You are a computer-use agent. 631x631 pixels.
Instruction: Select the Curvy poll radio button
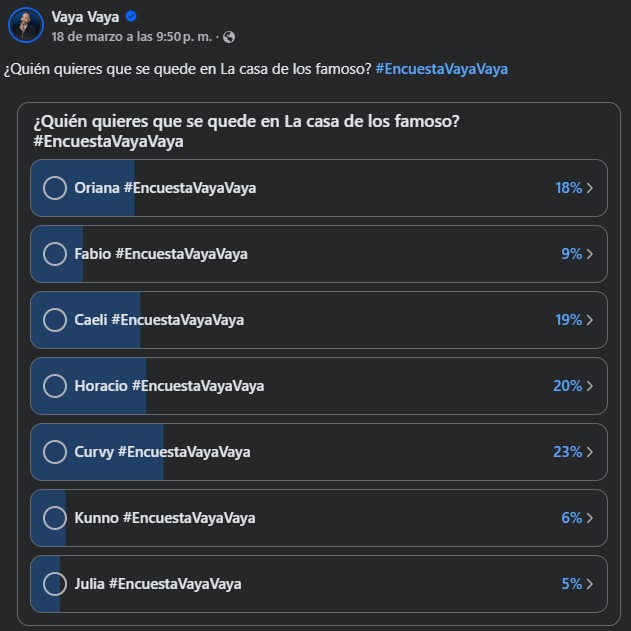click(x=55, y=452)
